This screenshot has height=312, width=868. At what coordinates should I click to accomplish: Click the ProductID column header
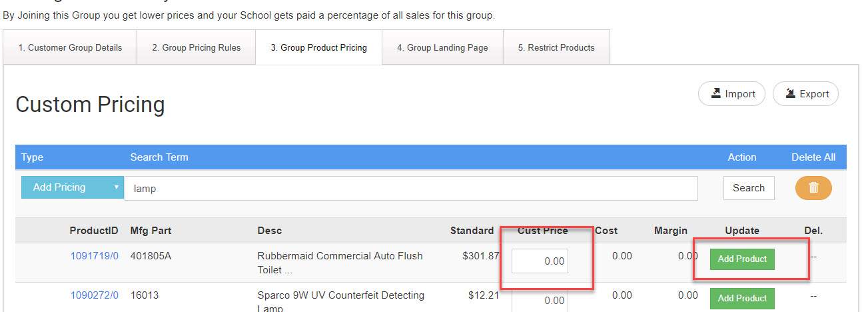tap(94, 231)
